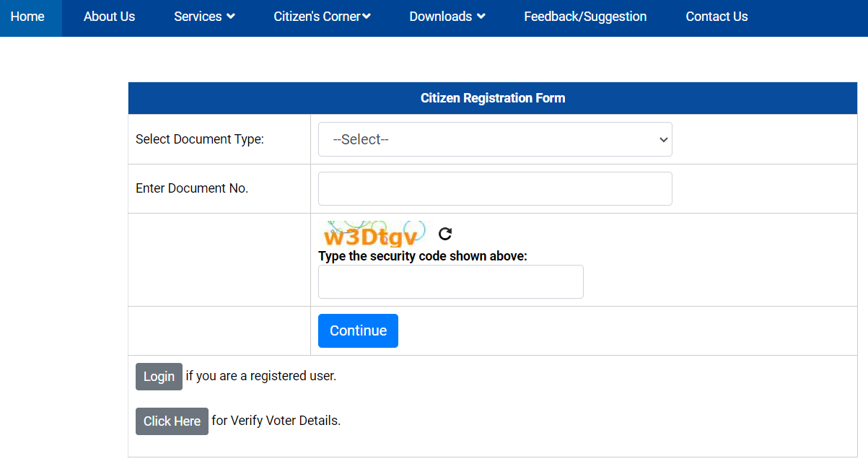
Task: Click the captcha image w3Dtgv
Action: tap(373, 234)
